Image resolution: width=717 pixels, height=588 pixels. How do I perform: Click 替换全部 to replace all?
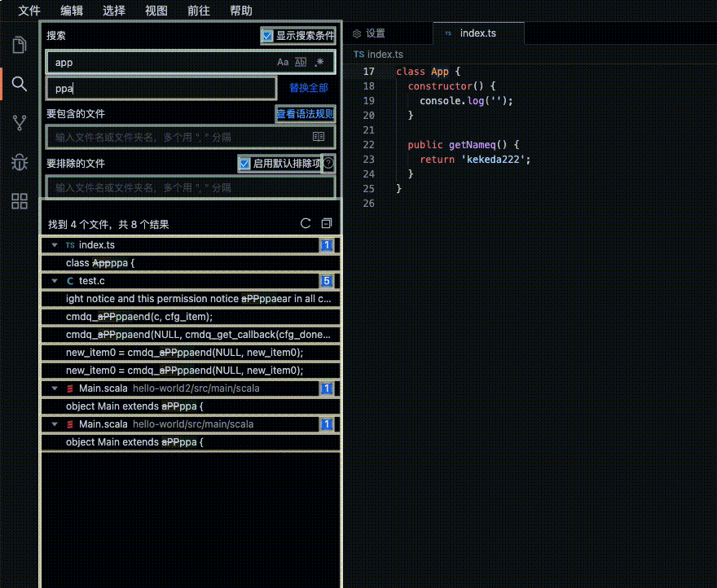309,88
